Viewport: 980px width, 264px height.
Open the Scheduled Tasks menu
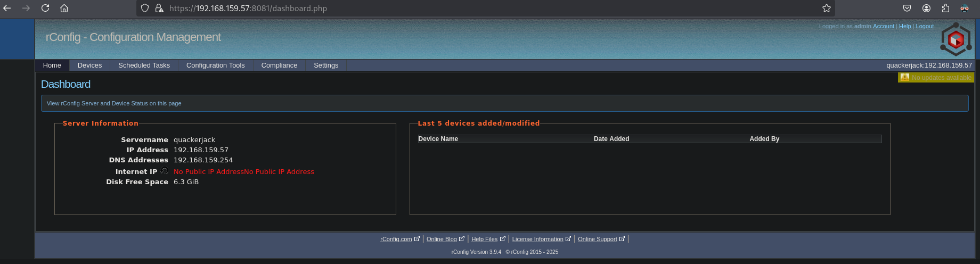click(x=144, y=65)
